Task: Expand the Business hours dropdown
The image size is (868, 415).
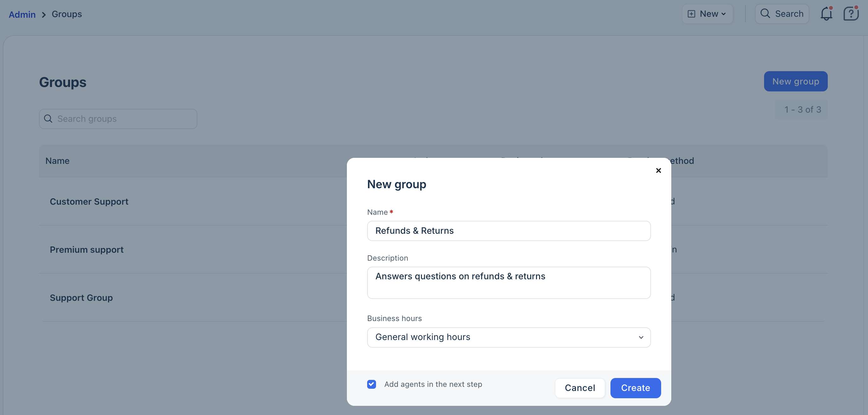Action: 508,337
